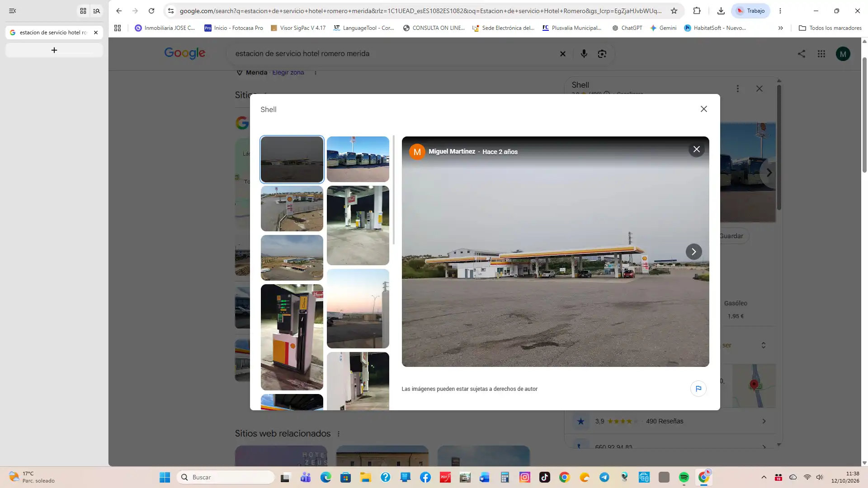Select the close-up Shell pump thumbnail

pos(292,337)
